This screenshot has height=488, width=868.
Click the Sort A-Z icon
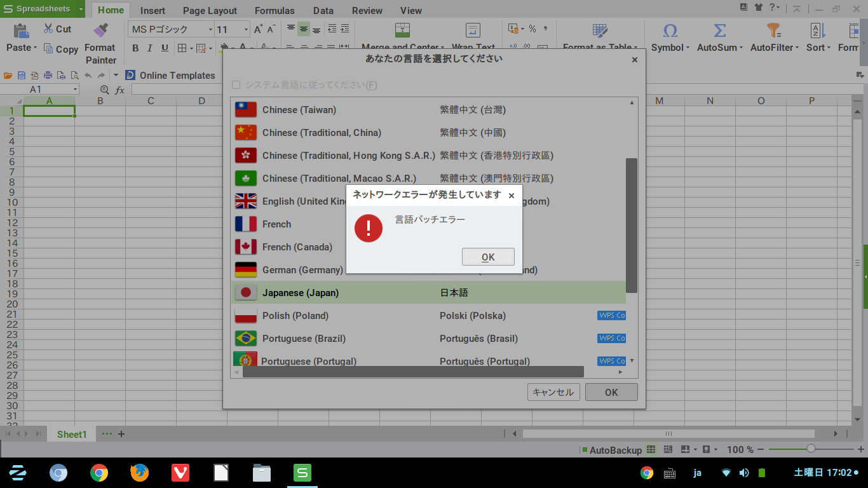coord(817,30)
